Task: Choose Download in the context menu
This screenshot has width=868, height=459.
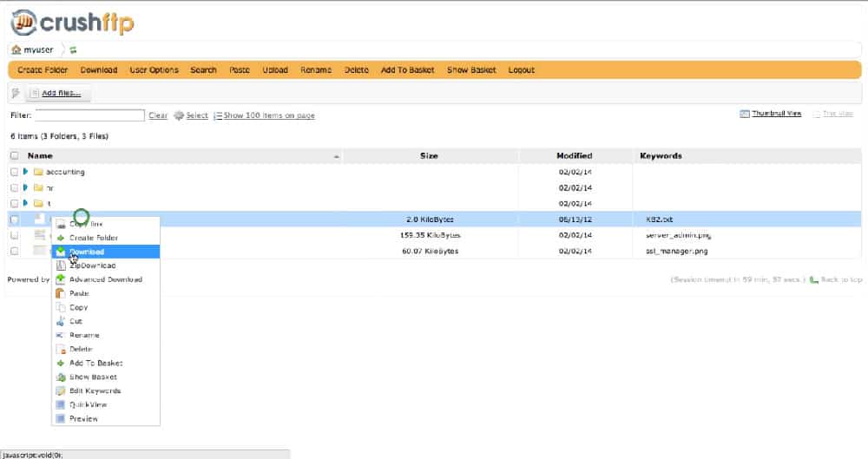Action: click(x=106, y=252)
